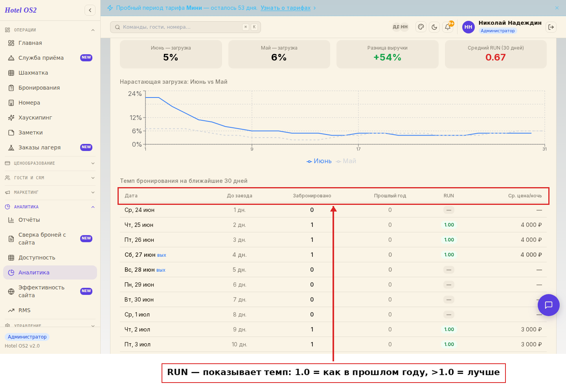Open notifications bell icon
The image size is (566, 392).
pyautogui.click(x=448, y=27)
